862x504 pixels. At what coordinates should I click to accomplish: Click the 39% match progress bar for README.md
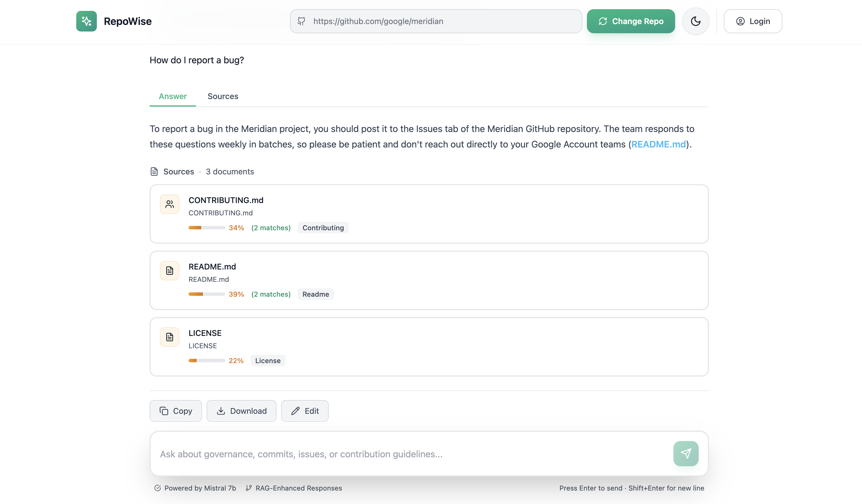click(x=206, y=294)
